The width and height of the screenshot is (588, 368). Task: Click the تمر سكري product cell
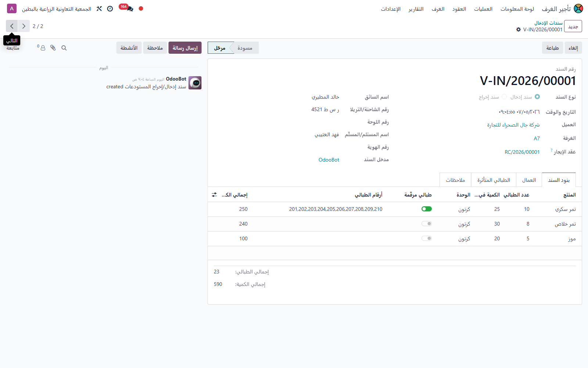pyautogui.click(x=565, y=209)
